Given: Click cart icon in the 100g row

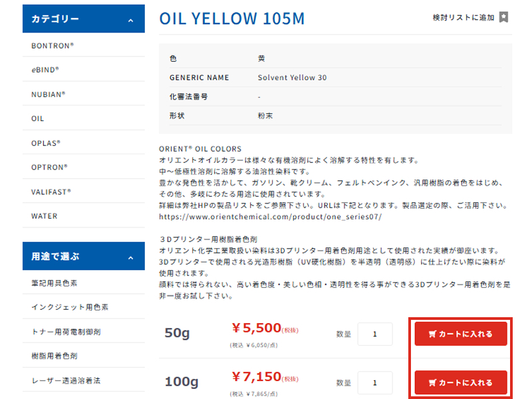Looking at the screenshot, I should point(433,383).
